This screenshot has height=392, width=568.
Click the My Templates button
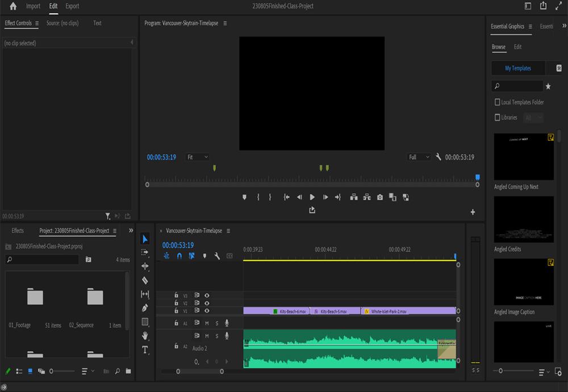click(x=518, y=68)
